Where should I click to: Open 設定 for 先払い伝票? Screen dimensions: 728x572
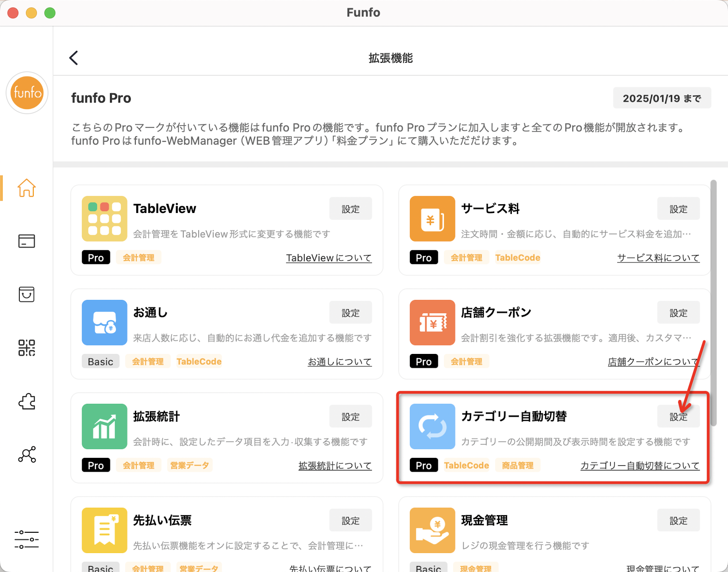(351, 521)
